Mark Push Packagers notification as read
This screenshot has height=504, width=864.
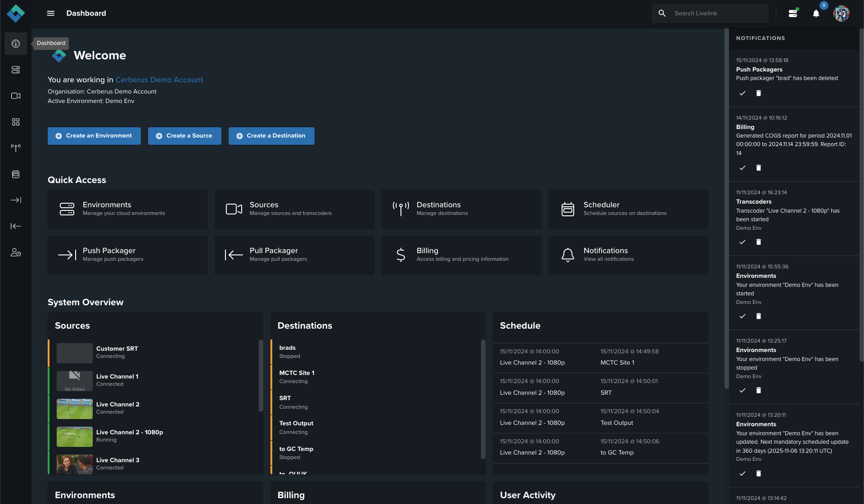coord(742,93)
